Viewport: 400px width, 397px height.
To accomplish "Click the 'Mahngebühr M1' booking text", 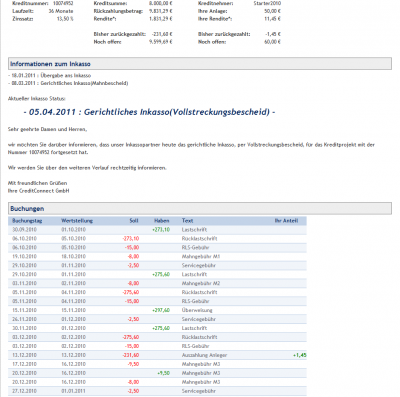I will 201,257.
